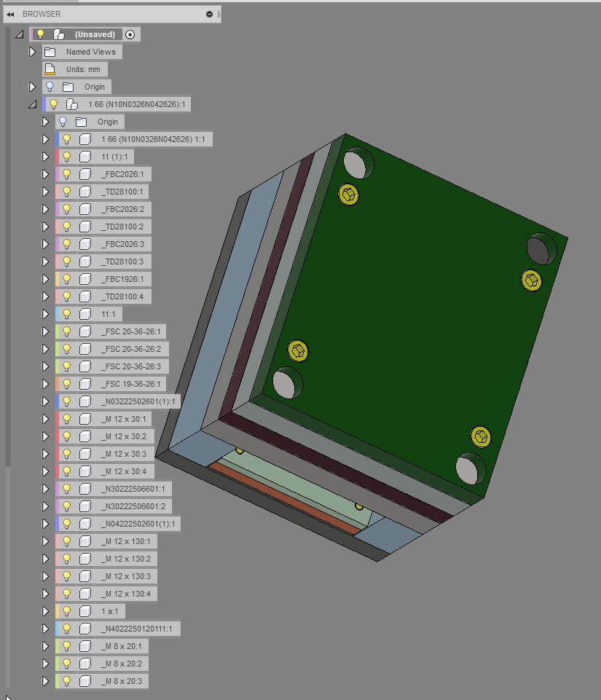Click component icon of _FBC2026:1
This screenshot has height=700, width=601.
click(85, 174)
